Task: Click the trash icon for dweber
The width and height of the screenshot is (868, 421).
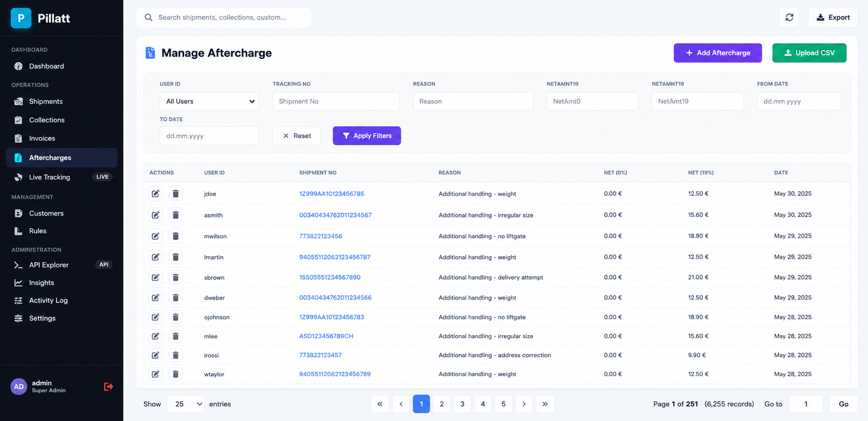Action: click(175, 298)
